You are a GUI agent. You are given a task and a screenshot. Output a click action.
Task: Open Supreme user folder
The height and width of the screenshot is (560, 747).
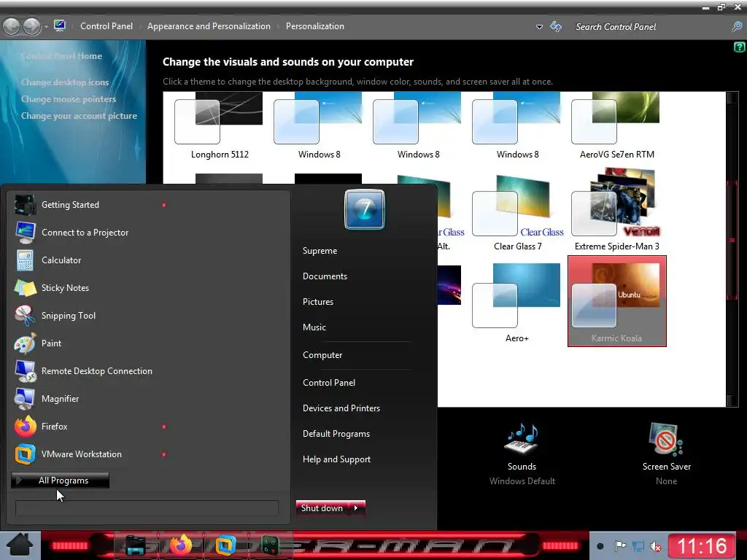pyautogui.click(x=320, y=251)
